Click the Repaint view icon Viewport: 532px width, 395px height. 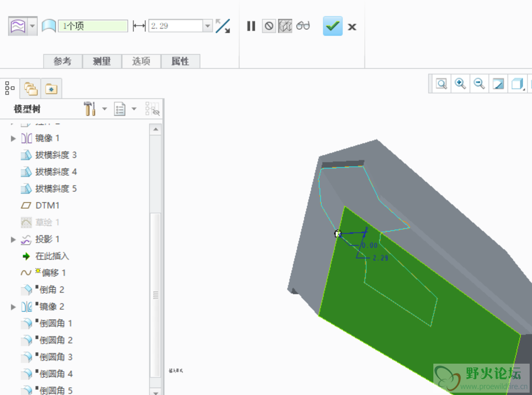click(x=498, y=84)
